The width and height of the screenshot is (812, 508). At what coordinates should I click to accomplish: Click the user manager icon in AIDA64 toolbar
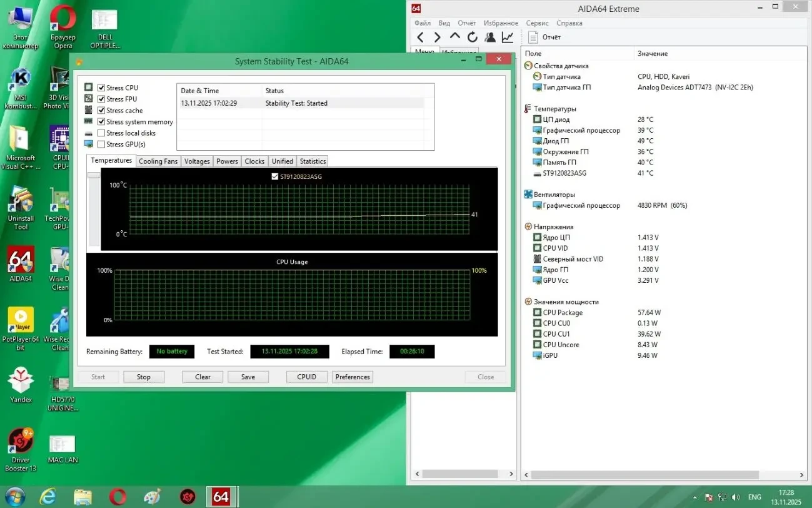tap(489, 37)
